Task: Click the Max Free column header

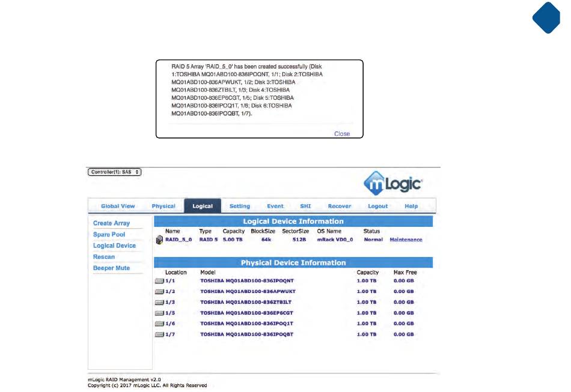Action: [x=405, y=273]
